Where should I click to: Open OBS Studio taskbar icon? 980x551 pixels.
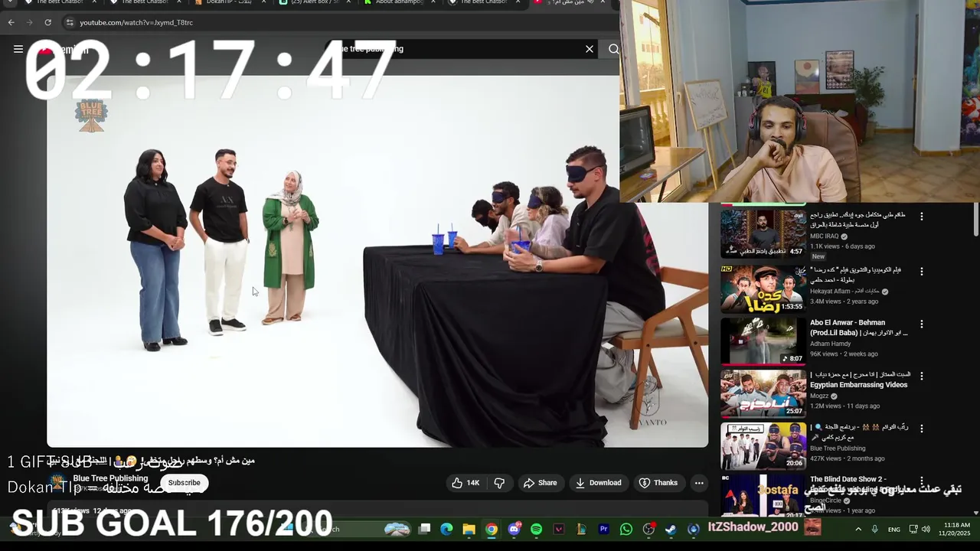[x=649, y=529]
